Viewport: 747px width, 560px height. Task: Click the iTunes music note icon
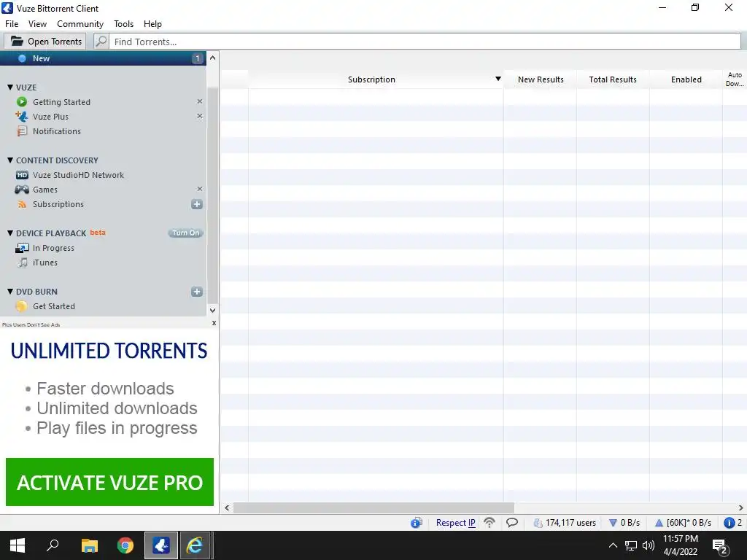(23, 262)
